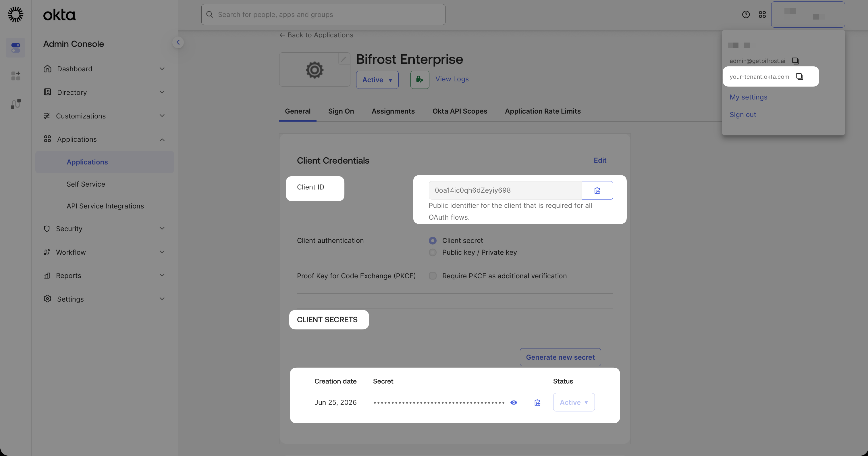This screenshot has height=456, width=868.
Task: Go back to Applications
Action: coord(316,35)
